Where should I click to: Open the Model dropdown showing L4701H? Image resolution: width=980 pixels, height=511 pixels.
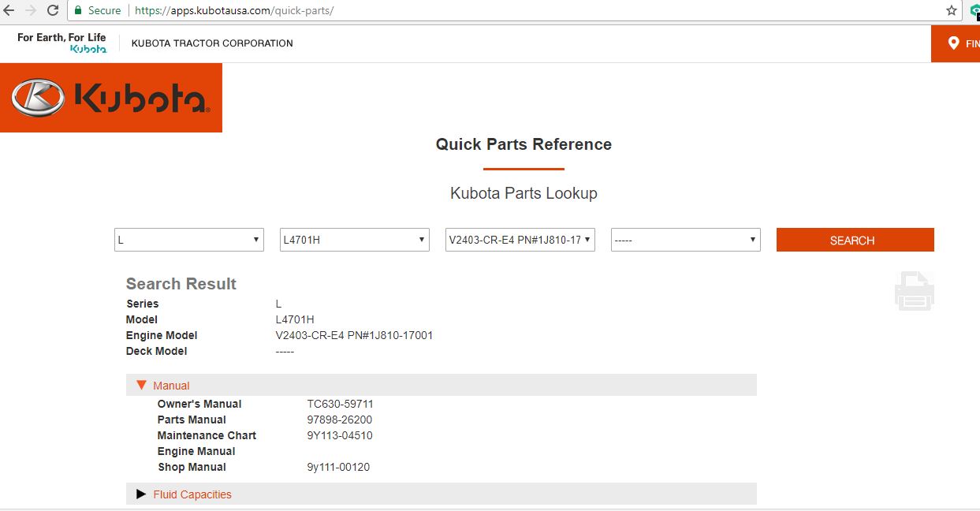(x=355, y=240)
